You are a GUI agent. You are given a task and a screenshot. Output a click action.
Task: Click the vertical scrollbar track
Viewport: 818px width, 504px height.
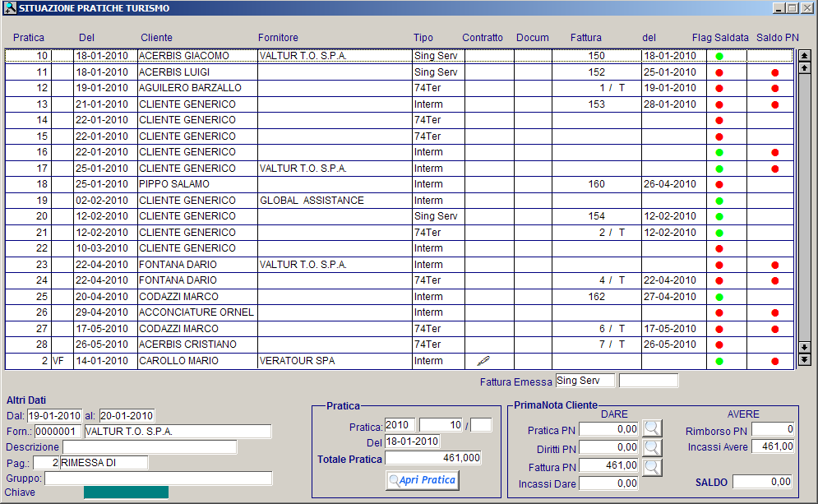805,209
